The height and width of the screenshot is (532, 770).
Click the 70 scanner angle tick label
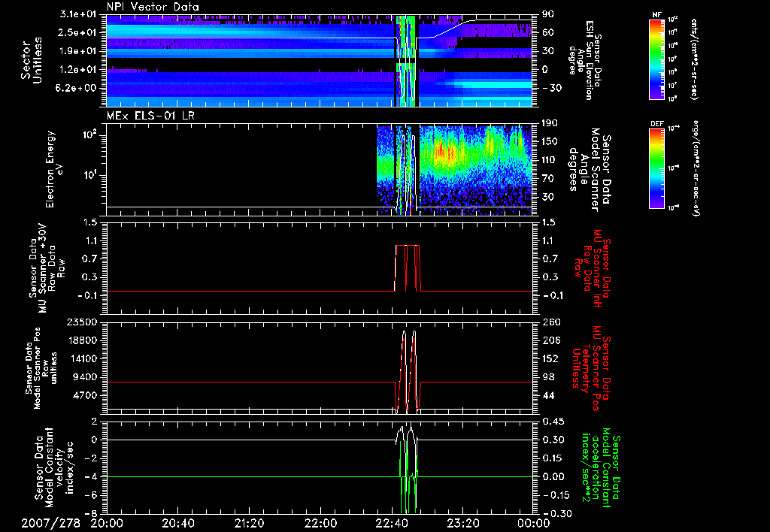pyautogui.click(x=547, y=179)
